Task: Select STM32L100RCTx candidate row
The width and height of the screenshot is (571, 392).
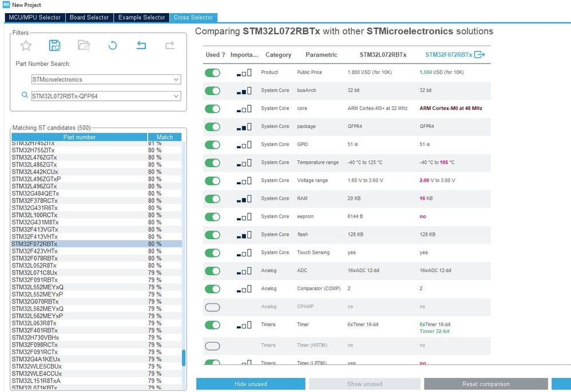Action: coord(97,215)
